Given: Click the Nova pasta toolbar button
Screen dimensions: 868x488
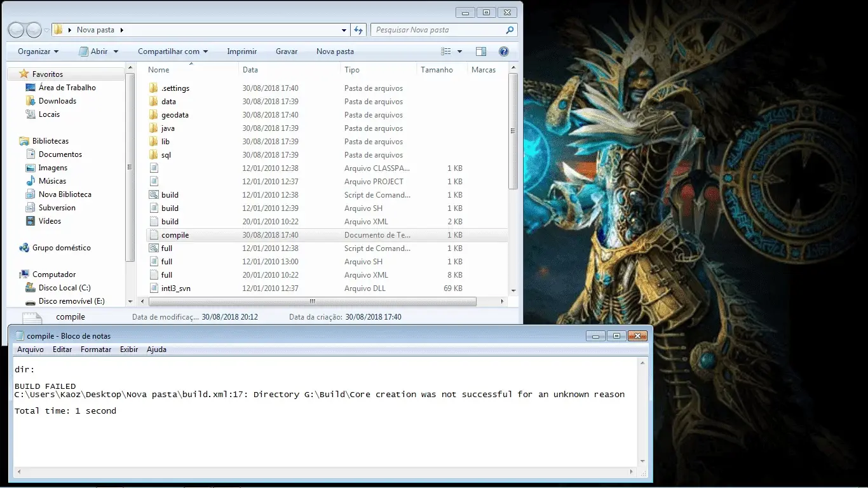Looking at the screenshot, I should (x=335, y=51).
